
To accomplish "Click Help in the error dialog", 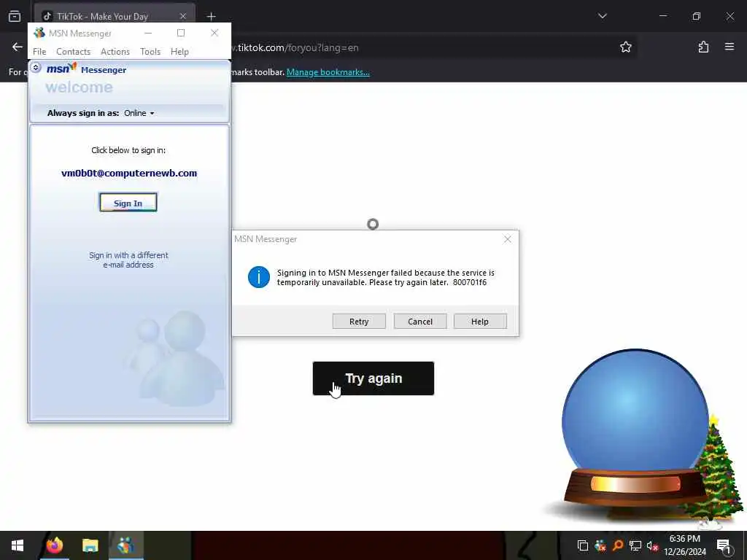I will 480,322.
